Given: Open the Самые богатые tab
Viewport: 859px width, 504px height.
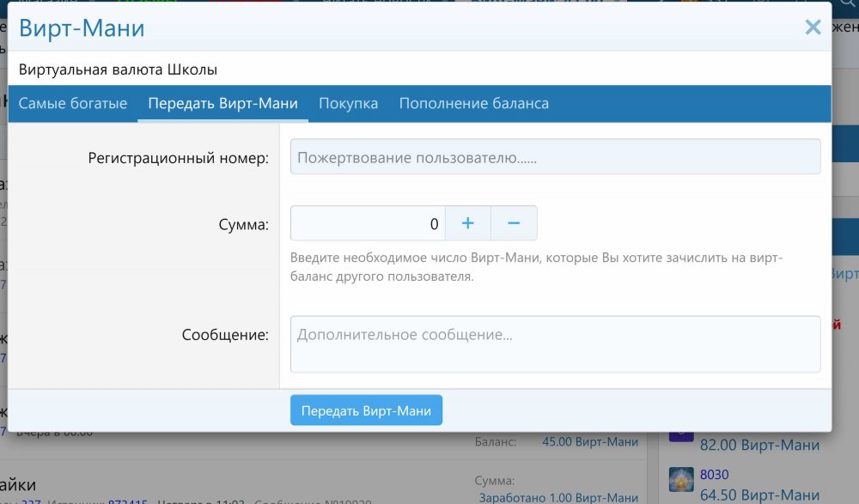Looking at the screenshot, I should pos(73,104).
